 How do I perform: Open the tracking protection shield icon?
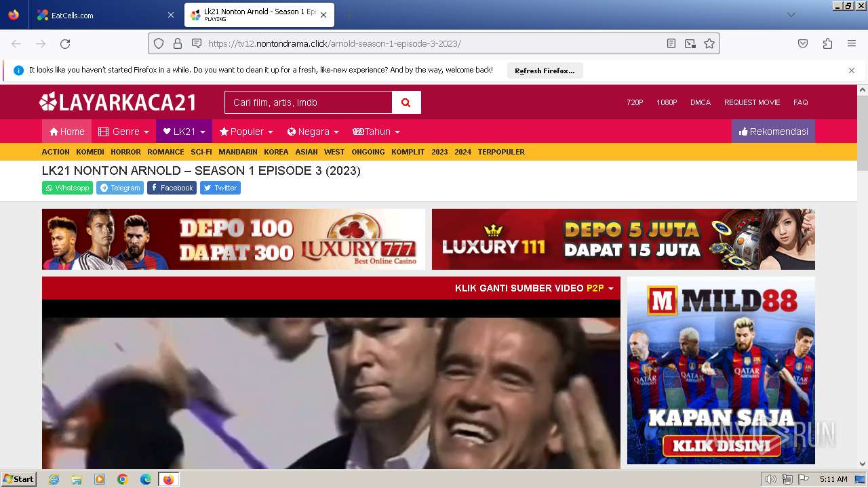click(x=159, y=43)
